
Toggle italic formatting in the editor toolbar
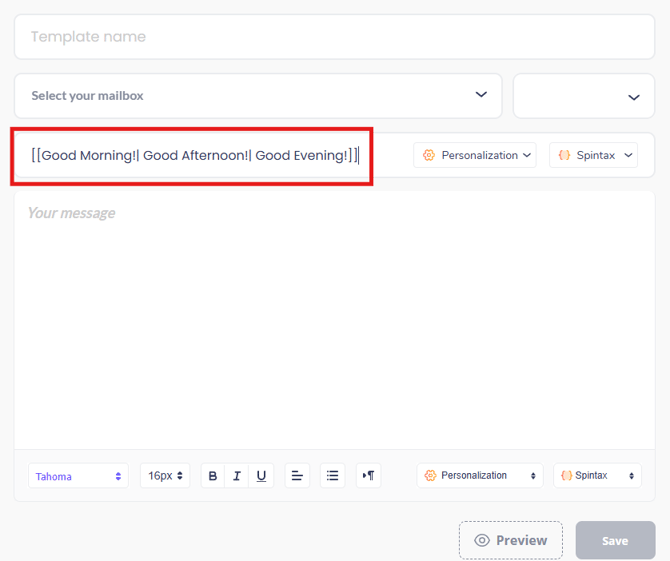pyautogui.click(x=237, y=476)
